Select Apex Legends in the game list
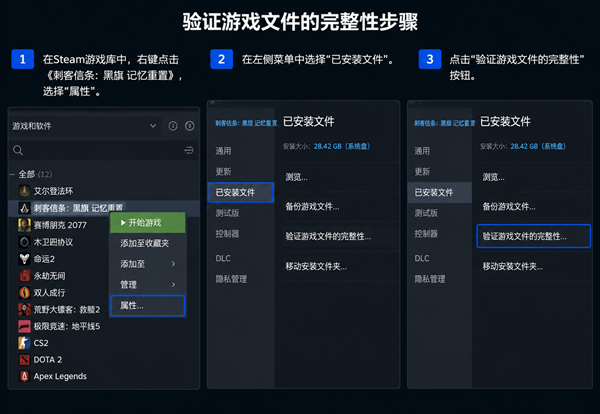This screenshot has height=414, width=600. (x=60, y=377)
